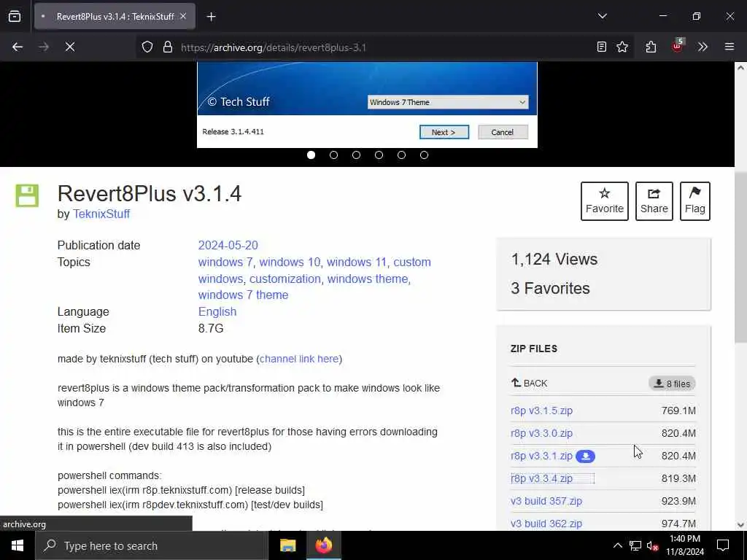This screenshot has height=560, width=747.
Task: Open the uBlock Origin extension icon
Action: (678, 46)
